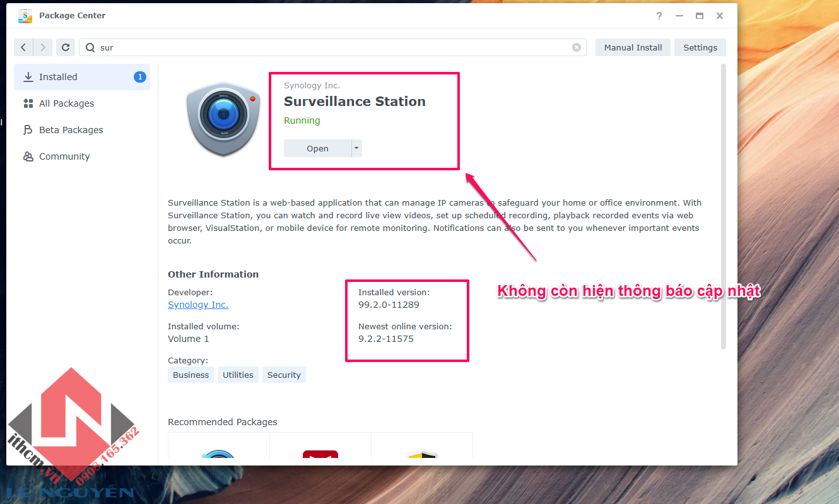Click newest online version '9.2.2-11575'
This screenshot has width=839, height=504.
coord(386,339)
